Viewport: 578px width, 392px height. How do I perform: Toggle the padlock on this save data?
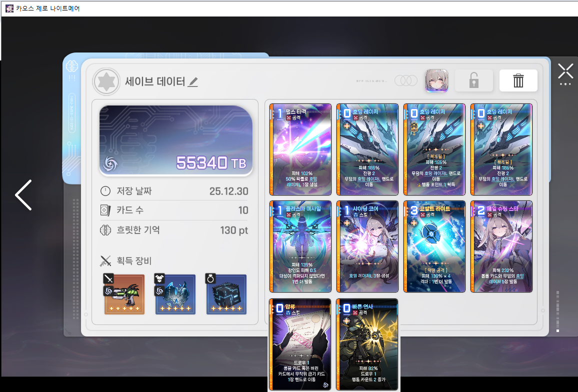point(473,80)
